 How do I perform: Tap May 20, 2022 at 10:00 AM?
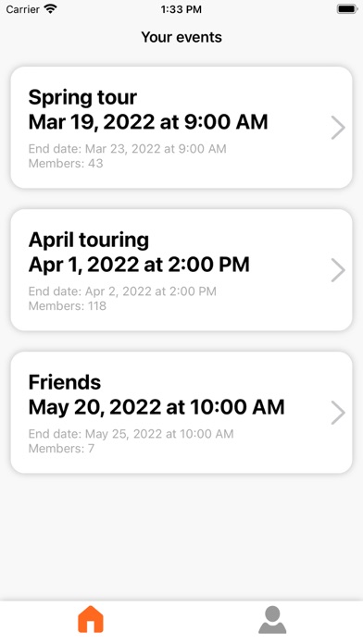click(x=156, y=407)
